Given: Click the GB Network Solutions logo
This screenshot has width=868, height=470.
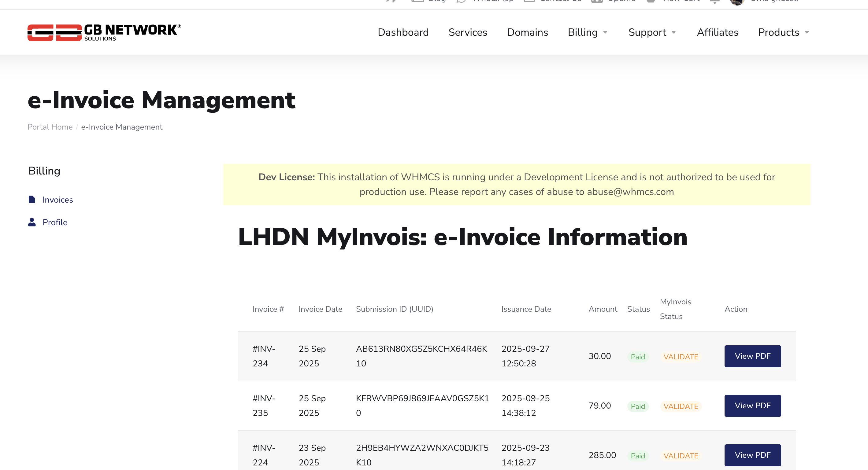Looking at the screenshot, I should pyautogui.click(x=104, y=32).
